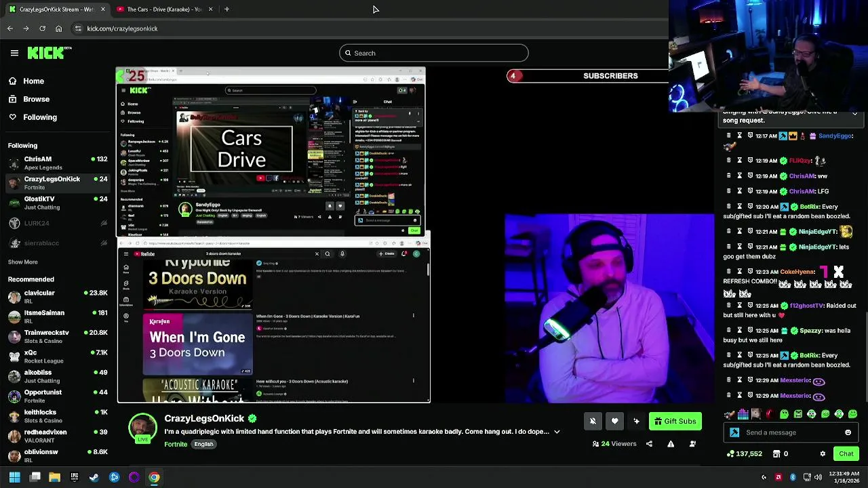Viewport: 868px width, 488px height.
Task: Open a new browser tab with plus
Action: coord(226,9)
